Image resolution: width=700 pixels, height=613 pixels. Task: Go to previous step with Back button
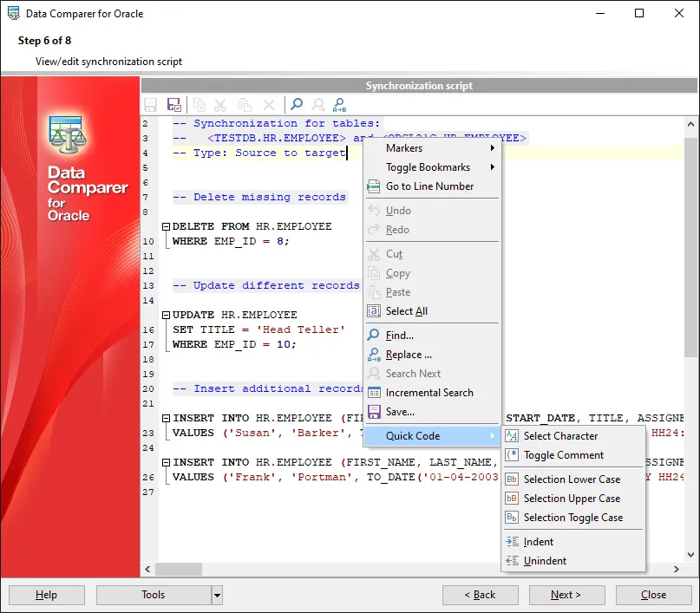coord(481,595)
